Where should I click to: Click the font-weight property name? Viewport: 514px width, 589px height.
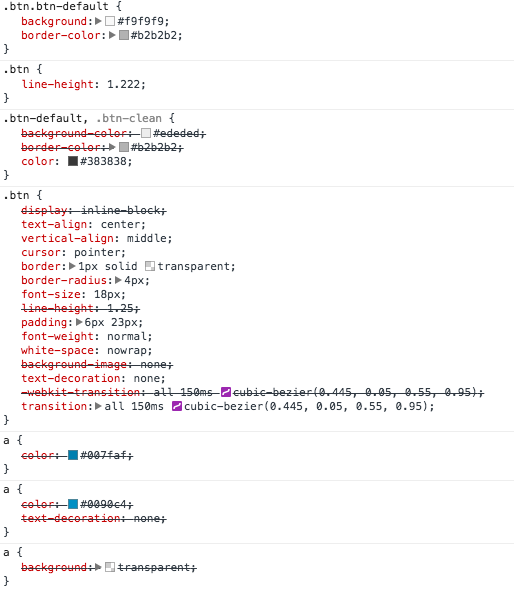(x=57, y=337)
